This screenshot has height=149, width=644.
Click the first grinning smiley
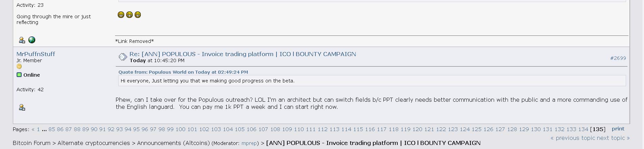(121, 15)
